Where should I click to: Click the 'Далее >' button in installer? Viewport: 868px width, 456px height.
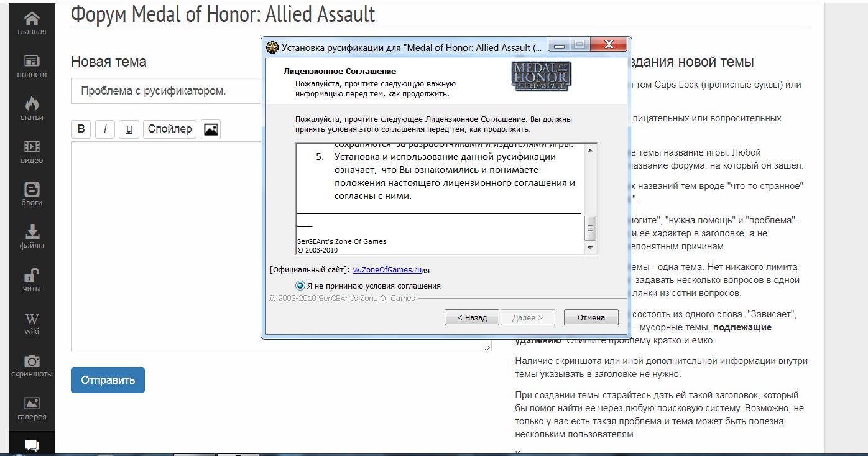click(x=527, y=317)
